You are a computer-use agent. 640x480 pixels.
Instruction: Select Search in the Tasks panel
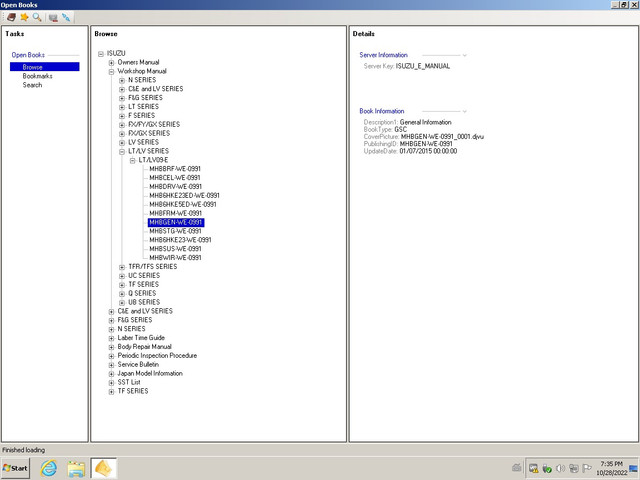tap(32, 85)
